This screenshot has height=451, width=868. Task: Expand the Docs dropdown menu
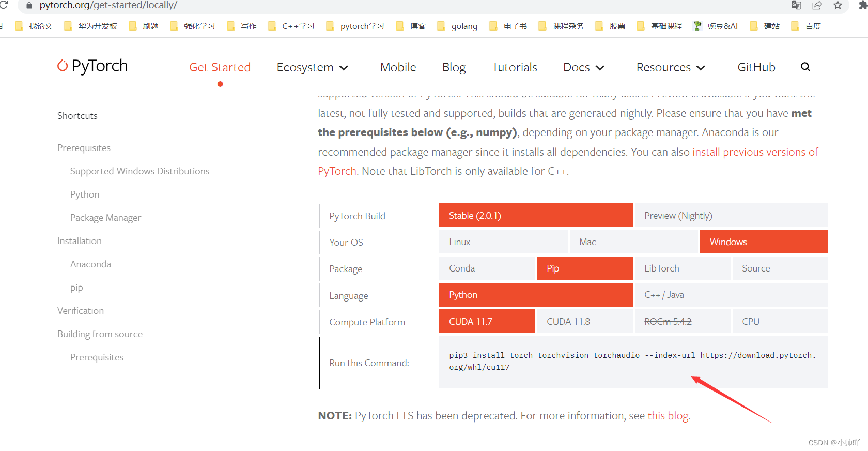pyautogui.click(x=584, y=67)
